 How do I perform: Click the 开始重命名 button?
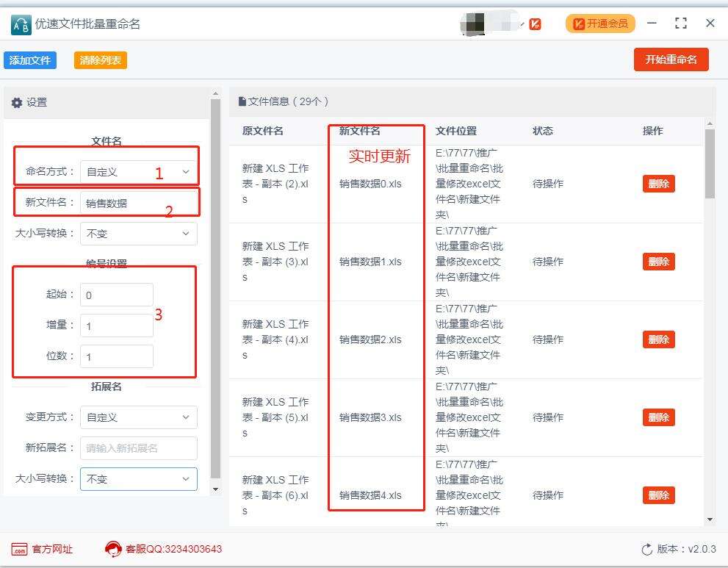[671, 60]
